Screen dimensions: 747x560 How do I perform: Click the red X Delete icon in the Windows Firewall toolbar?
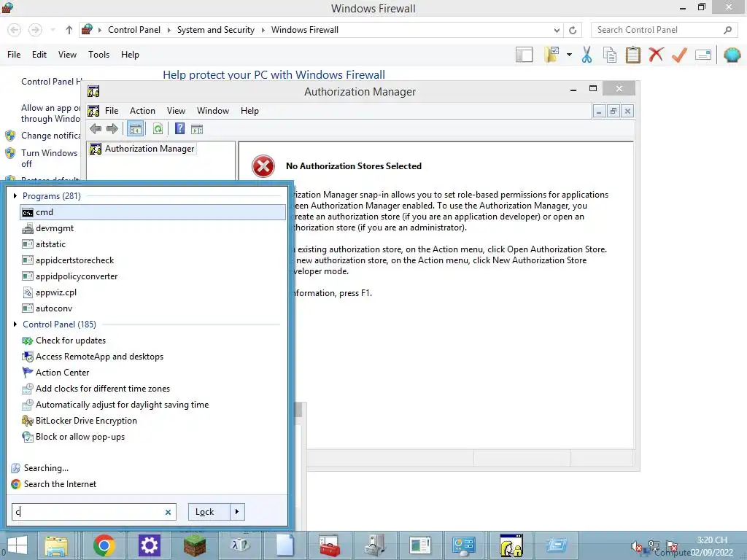click(x=656, y=55)
